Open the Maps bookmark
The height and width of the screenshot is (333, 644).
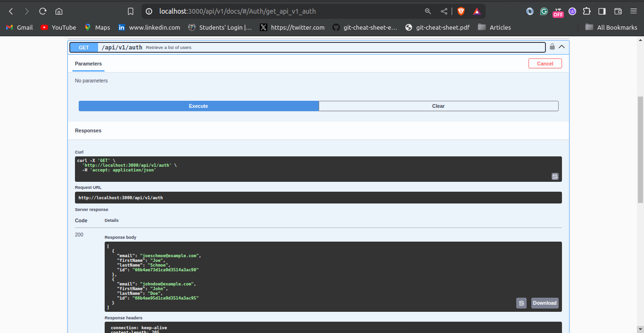pos(97,27)
